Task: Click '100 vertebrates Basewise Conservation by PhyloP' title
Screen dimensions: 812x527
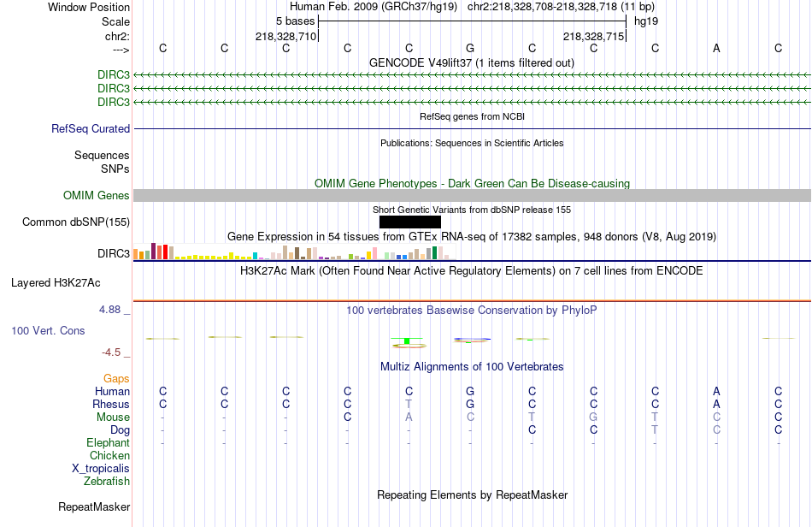Action: (x=472, y=310)
